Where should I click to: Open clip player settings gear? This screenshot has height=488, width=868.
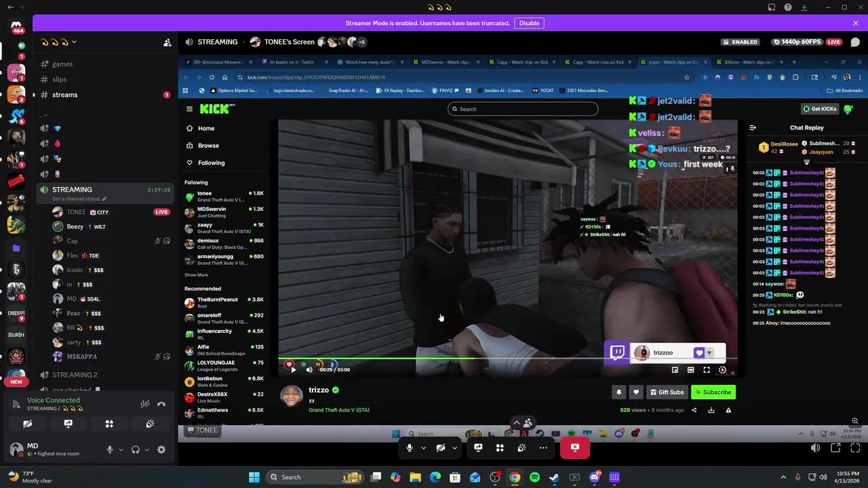click(x=722, y=370)
